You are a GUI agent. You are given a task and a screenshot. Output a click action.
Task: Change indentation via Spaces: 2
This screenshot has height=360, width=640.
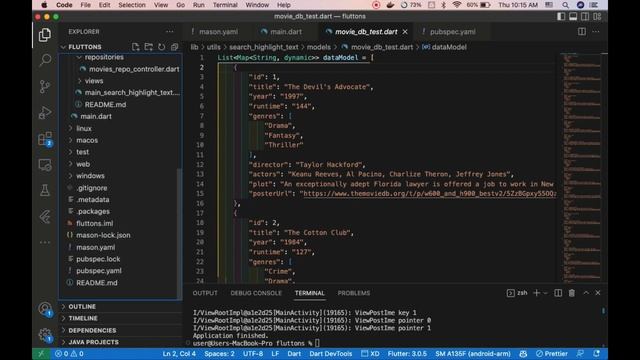pos(219,353)
